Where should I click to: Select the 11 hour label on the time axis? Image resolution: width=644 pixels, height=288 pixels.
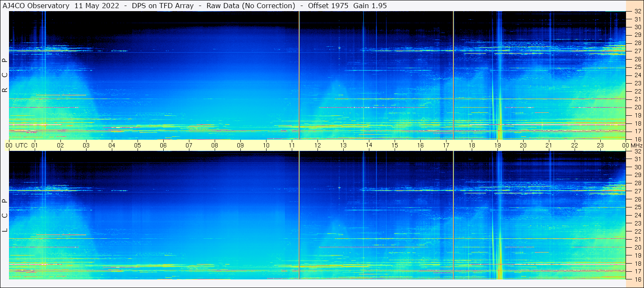pos(292,145)
